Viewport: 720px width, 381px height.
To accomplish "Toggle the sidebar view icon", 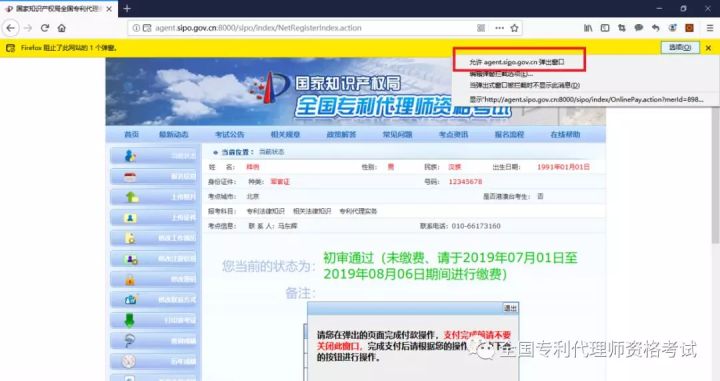I will (x=605, y=28).
